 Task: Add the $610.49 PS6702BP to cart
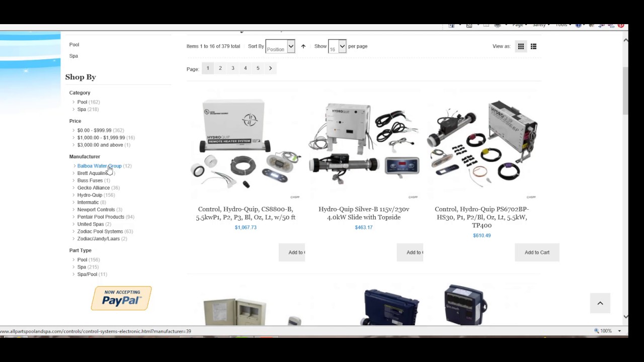537,252
